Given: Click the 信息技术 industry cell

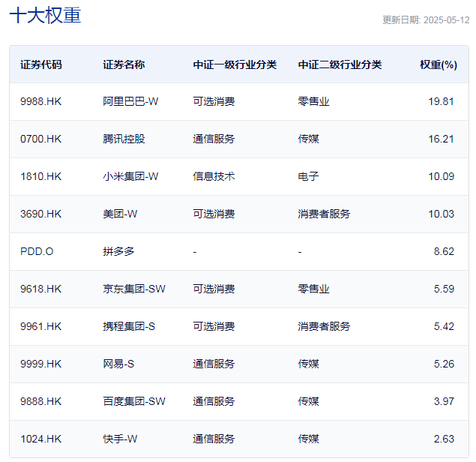Looking at the screenshot, I should (214, 176).
